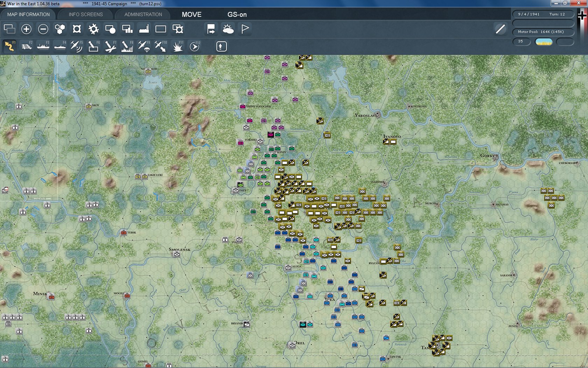588x368 pixels.
Task: Toggle the factory display icon
Action: pyautogui.click(x=144, y=29)
